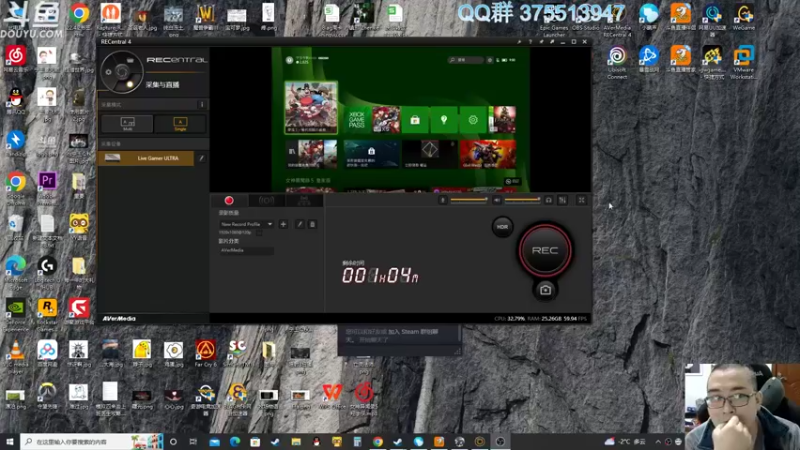Switch to Multi capture mode

(128, 123)
